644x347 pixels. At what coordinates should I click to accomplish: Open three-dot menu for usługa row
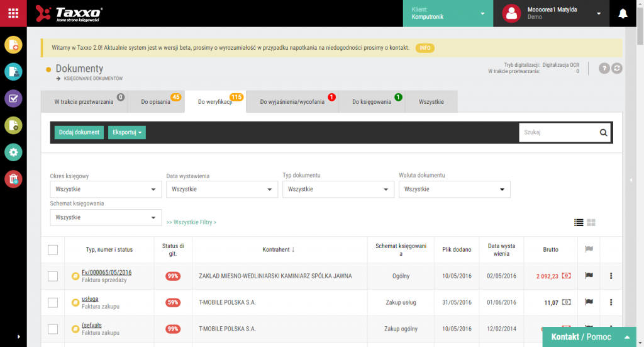pos(611,302)
